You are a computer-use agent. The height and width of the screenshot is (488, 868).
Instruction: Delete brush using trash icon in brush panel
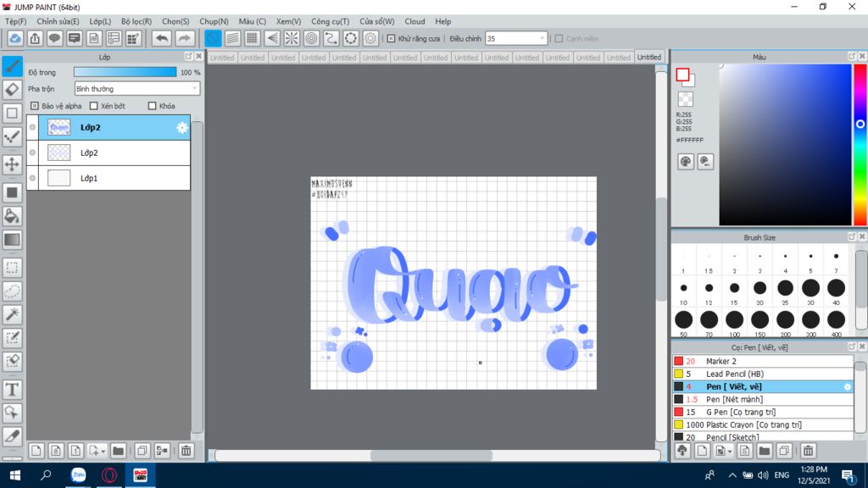pyautogui.click(x=808, y=451)
